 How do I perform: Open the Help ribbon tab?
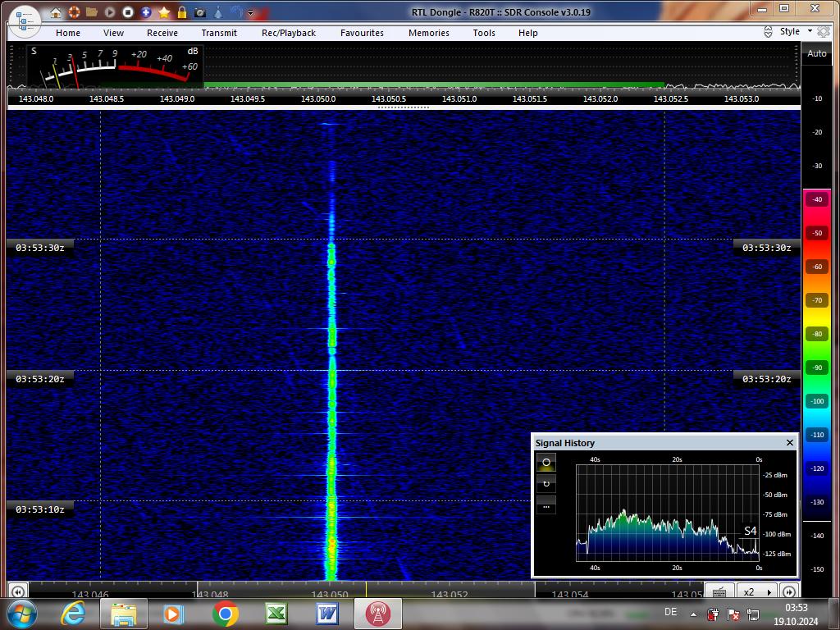(x=527, y=33)
